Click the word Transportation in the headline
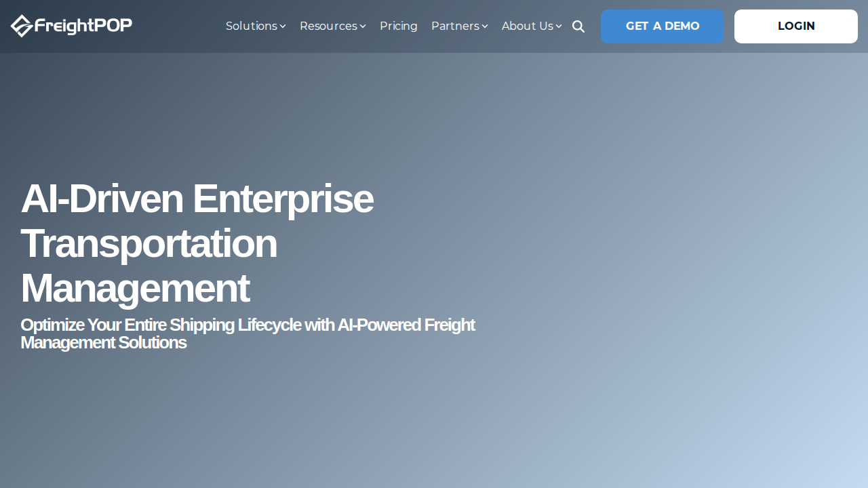868x488 pixels. pyautogui.click(x=149, y=244)
